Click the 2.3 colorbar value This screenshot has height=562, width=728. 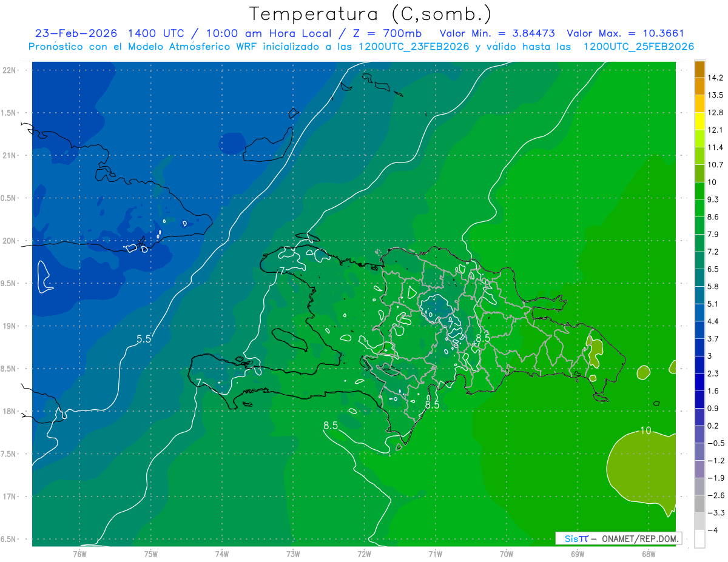[x=713, y=373]
